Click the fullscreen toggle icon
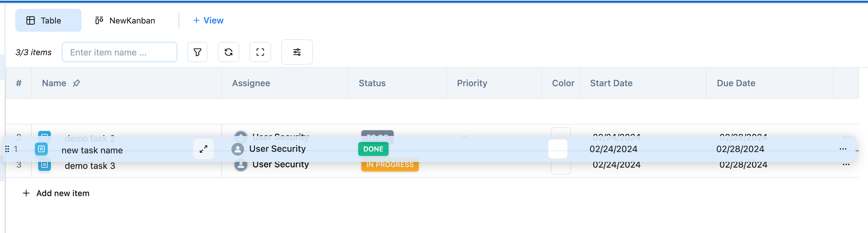This screenshot has height=233, width=868. (260, 52)
